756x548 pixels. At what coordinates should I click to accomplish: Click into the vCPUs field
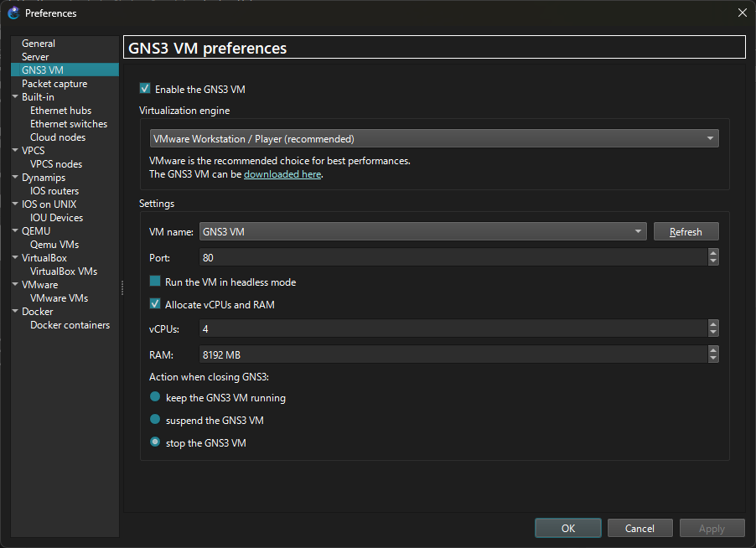click(453, 328)
